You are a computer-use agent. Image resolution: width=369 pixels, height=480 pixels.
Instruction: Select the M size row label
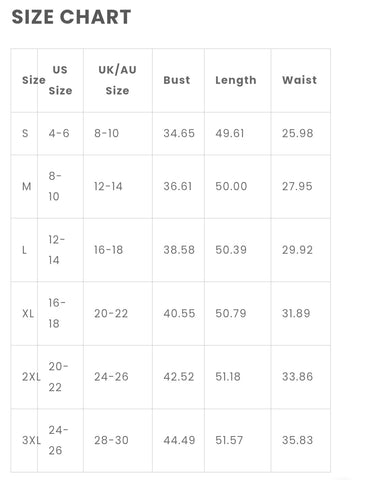pyautogui.click(x=27, y=186)
